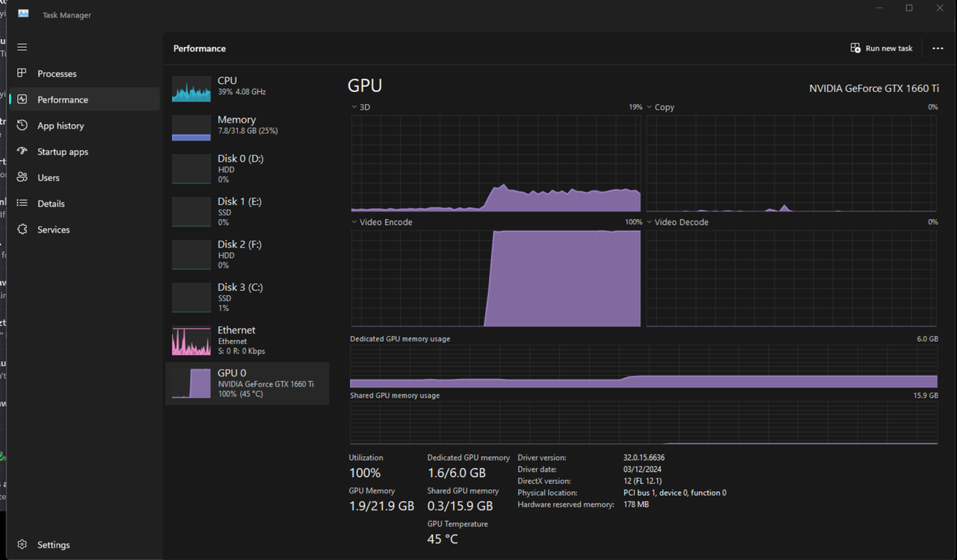Click the Memory 7.8/31.8 GB (25%) text

click(247, 131)
